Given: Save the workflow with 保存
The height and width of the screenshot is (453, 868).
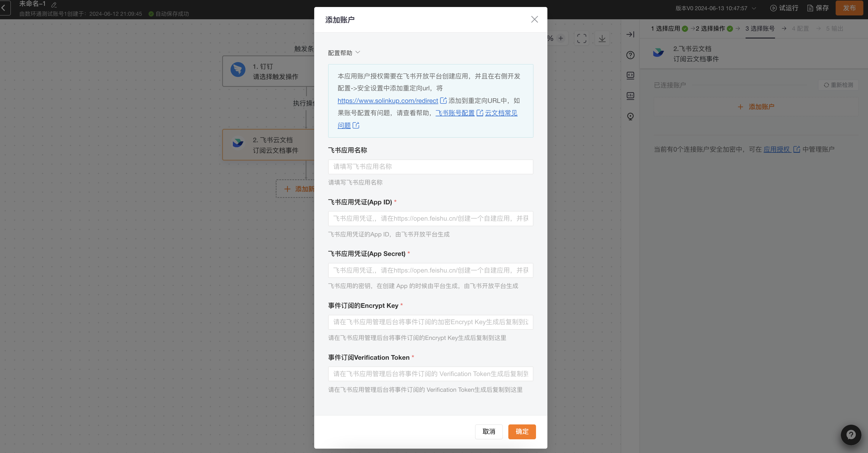Looking at the screenshot, I should (818, 8).
